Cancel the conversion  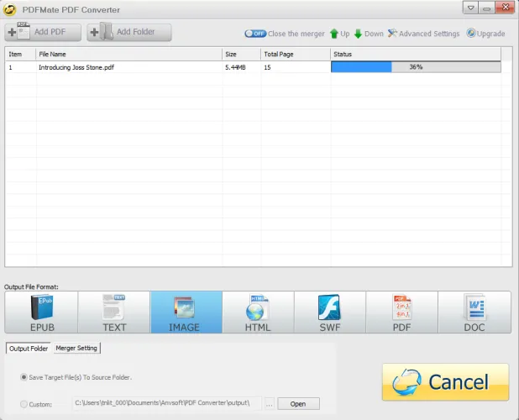(445, 382)
